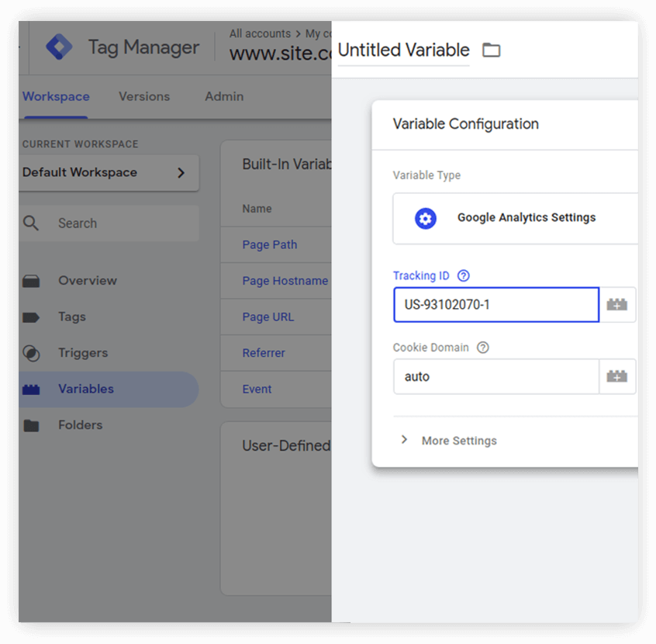Click the Triggers sidebar icon
The image size is (656, 644).
31,353
